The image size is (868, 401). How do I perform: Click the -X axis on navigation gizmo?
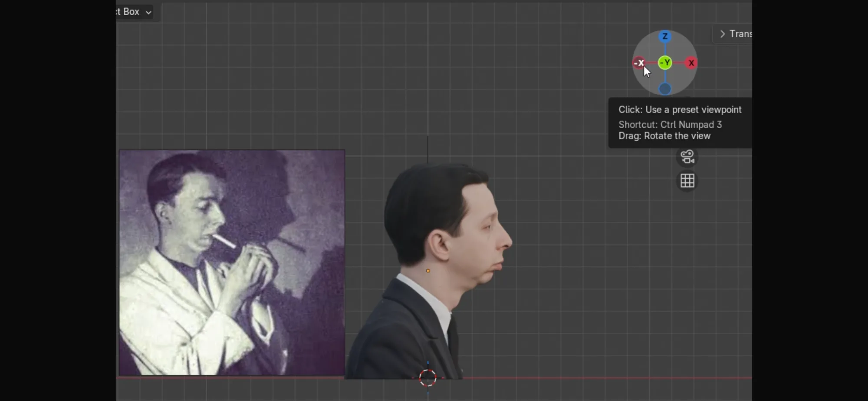pyautogui.click(x=639, y=63)
